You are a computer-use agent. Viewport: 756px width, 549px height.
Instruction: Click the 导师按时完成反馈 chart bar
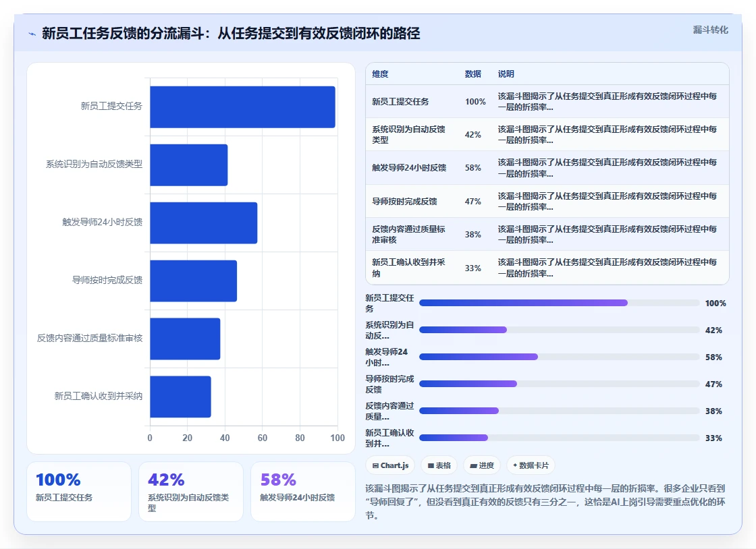click(x=193, y=281)
